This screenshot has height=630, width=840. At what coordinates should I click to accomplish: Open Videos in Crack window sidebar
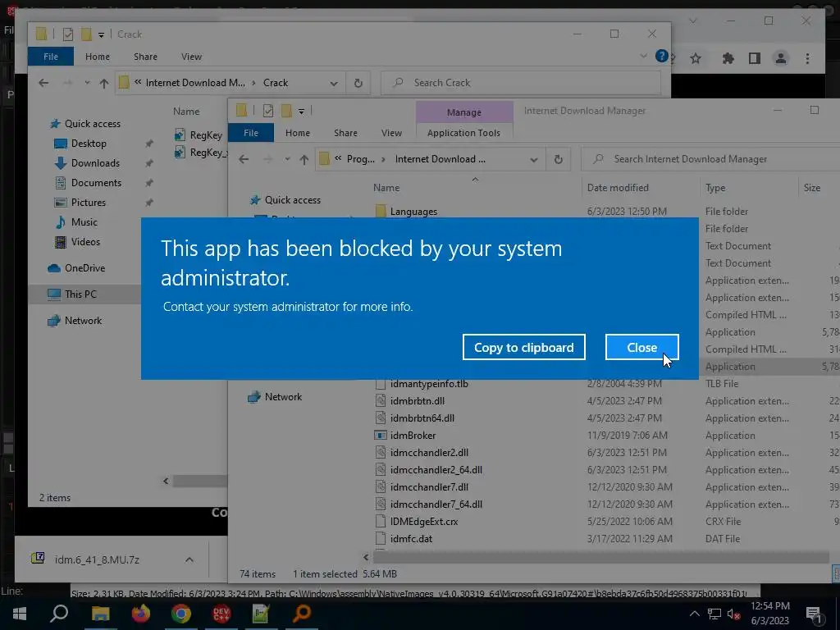pos(85,242)
